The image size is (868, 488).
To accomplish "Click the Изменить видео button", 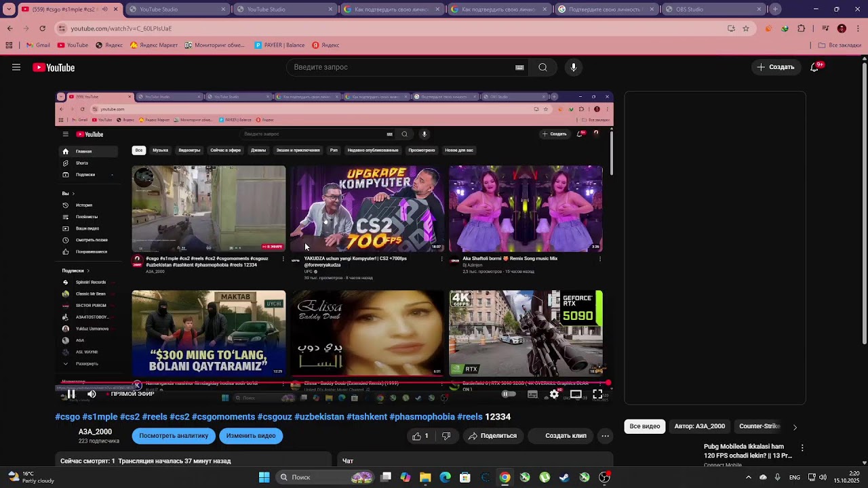I will [x=251, y=436].
